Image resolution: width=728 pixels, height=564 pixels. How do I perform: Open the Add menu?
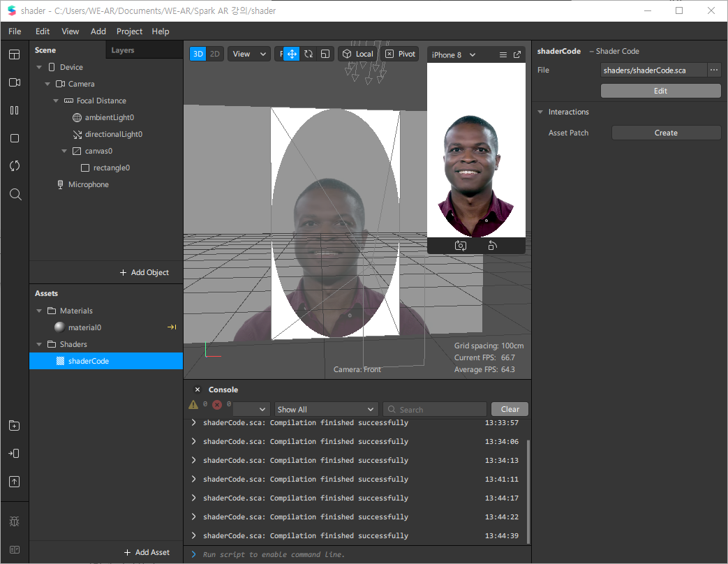98,31
